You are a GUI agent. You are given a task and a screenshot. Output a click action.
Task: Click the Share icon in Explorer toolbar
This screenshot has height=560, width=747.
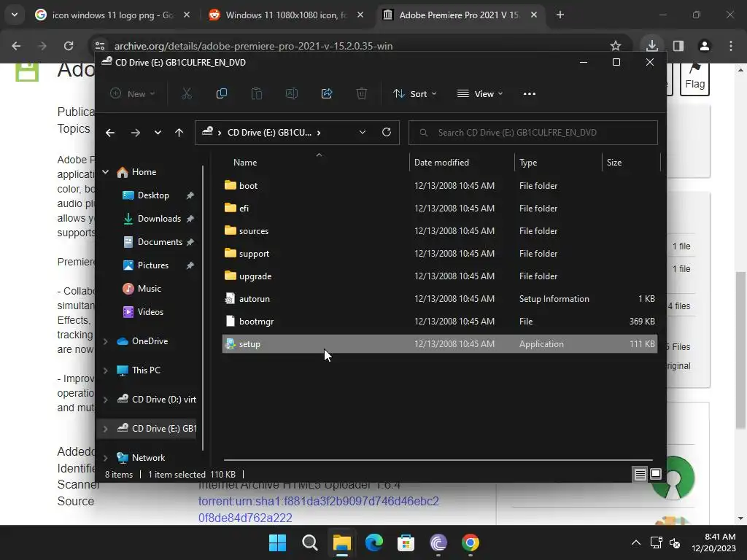click(327, 94)
